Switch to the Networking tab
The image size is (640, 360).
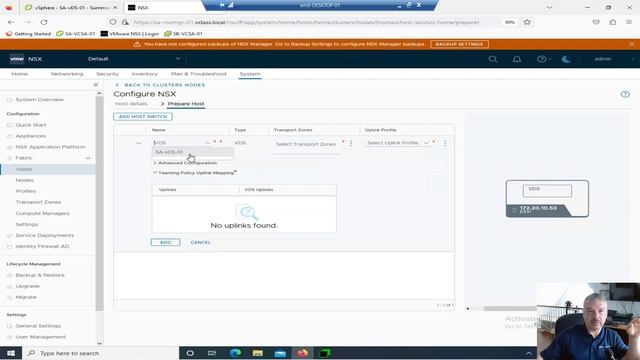[67, 74]
